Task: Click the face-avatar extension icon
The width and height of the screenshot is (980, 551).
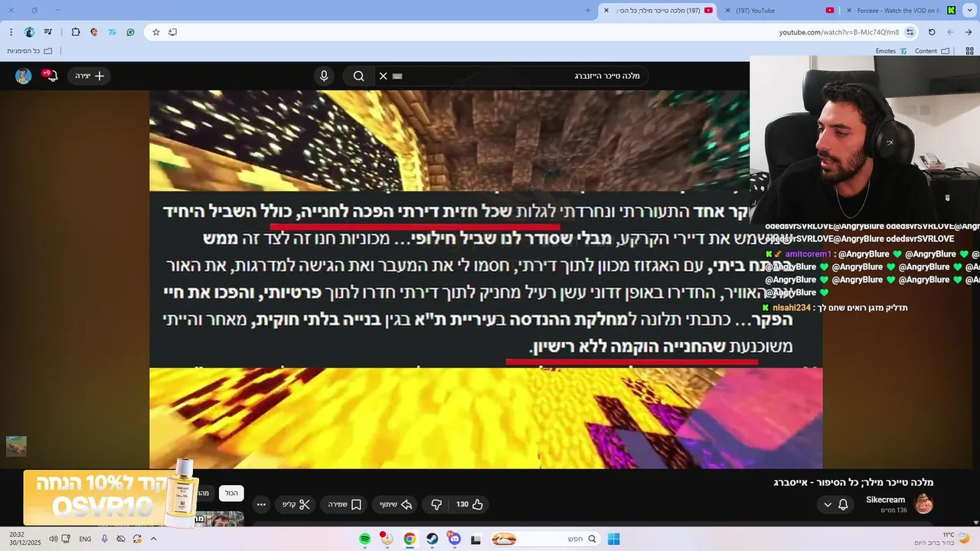Action: pos(94,32)
